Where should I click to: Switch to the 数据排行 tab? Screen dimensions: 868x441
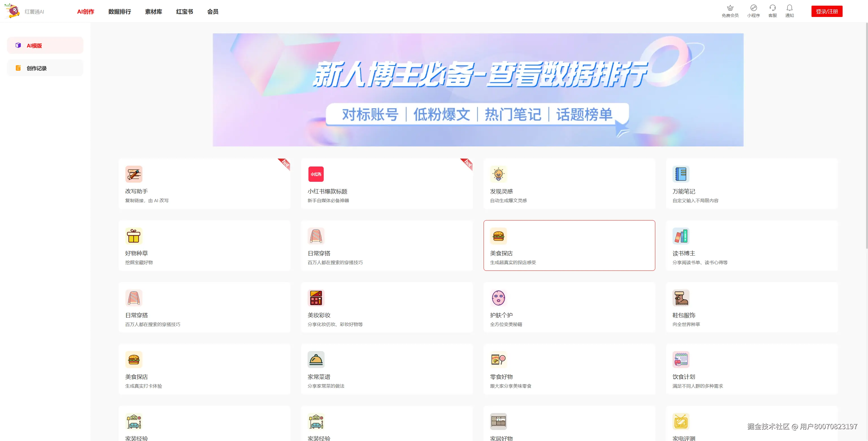[119, 11]
